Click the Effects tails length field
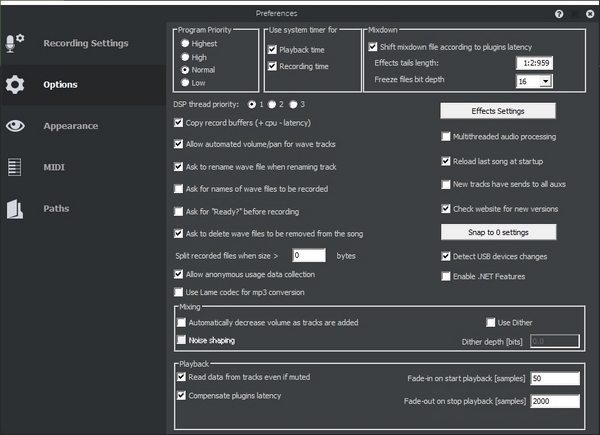The image size is (600, 435). click(x=525, y=63)
